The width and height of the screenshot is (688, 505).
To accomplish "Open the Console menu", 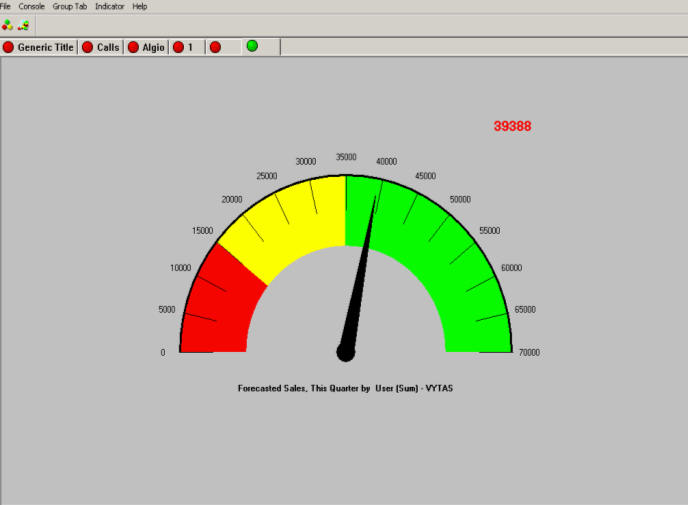I will point(31,6).
